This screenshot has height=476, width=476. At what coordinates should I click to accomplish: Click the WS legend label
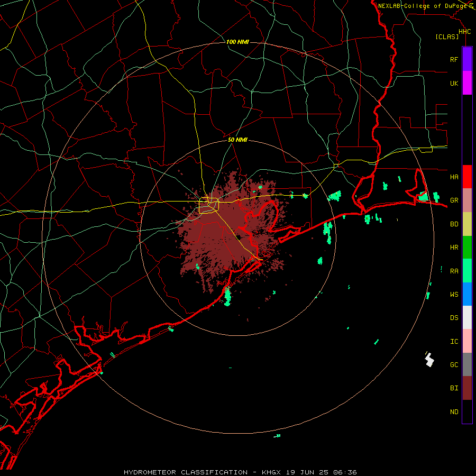coord(454,294)
